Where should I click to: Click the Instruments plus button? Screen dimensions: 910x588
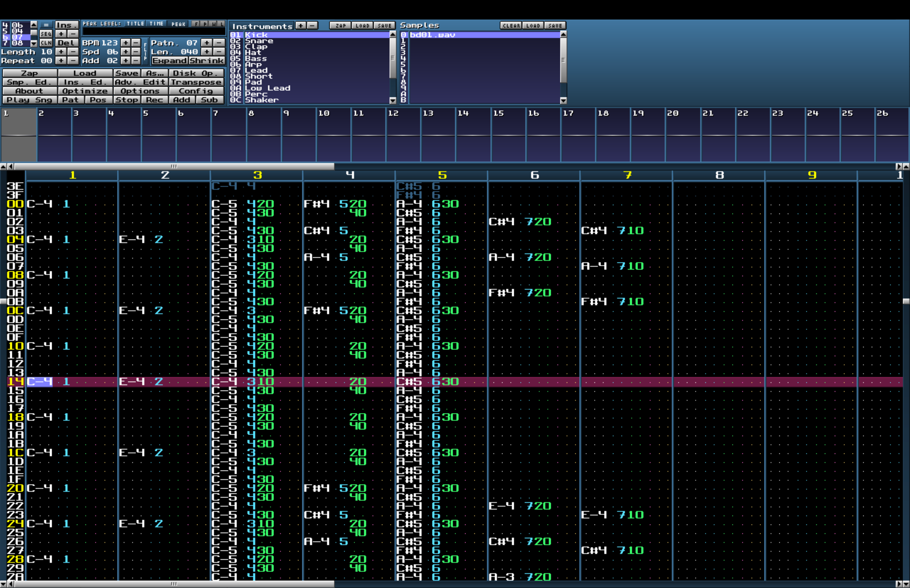(301, 26)
